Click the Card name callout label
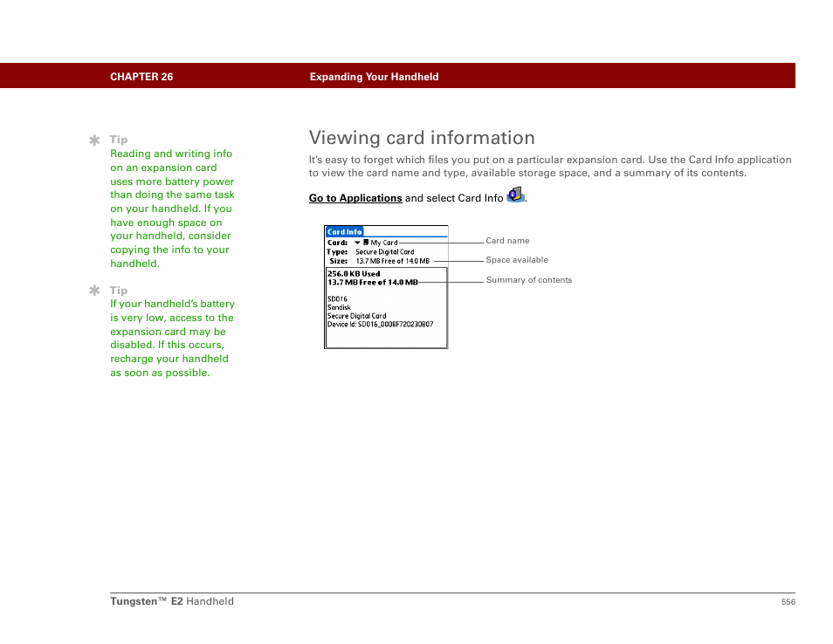 click(507, 241)
